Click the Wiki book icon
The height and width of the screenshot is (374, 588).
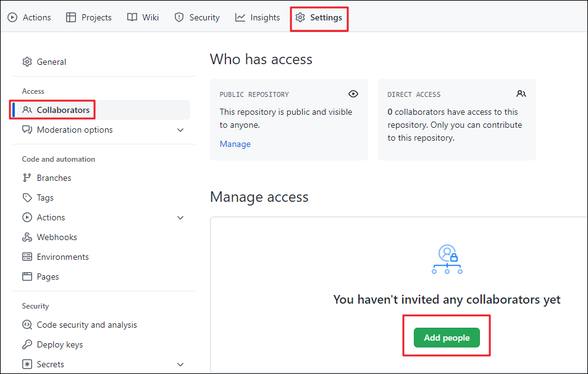tap(132, 17)
